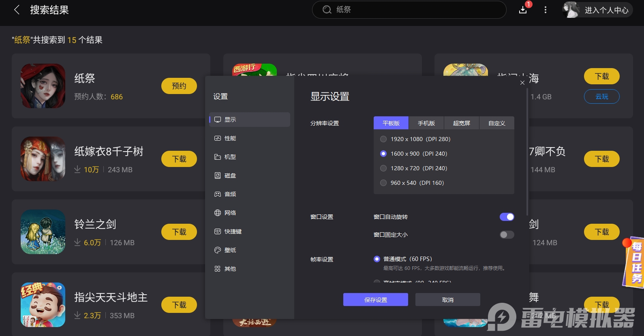The image size is (644, 336).
Task: Open 磁盘 settings section
Action: pos(250,175)
